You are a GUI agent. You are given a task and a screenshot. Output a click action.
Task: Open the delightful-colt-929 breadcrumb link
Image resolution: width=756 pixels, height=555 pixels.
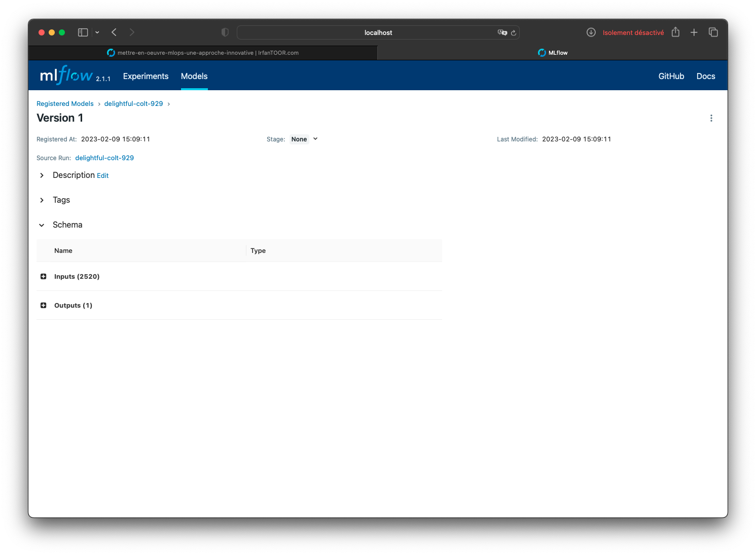[134, 103]
